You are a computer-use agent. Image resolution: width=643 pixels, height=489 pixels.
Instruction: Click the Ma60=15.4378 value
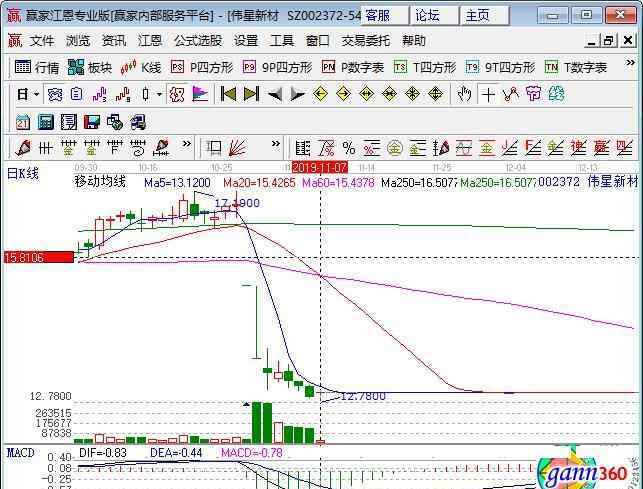(x=338, y=183)
